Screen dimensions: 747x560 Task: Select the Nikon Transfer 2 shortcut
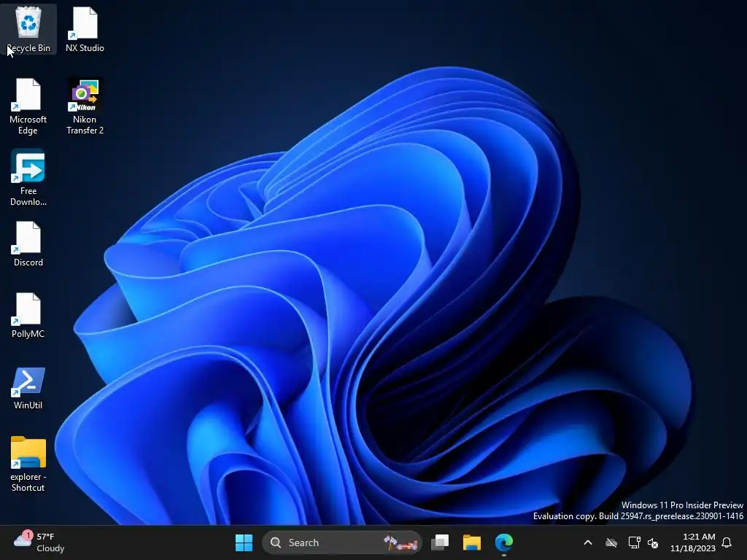coord(85,106)
